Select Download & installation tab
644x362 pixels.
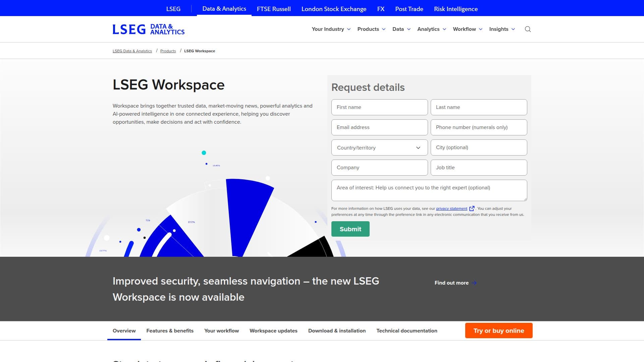pyautogui.click(x=337, y=331)
